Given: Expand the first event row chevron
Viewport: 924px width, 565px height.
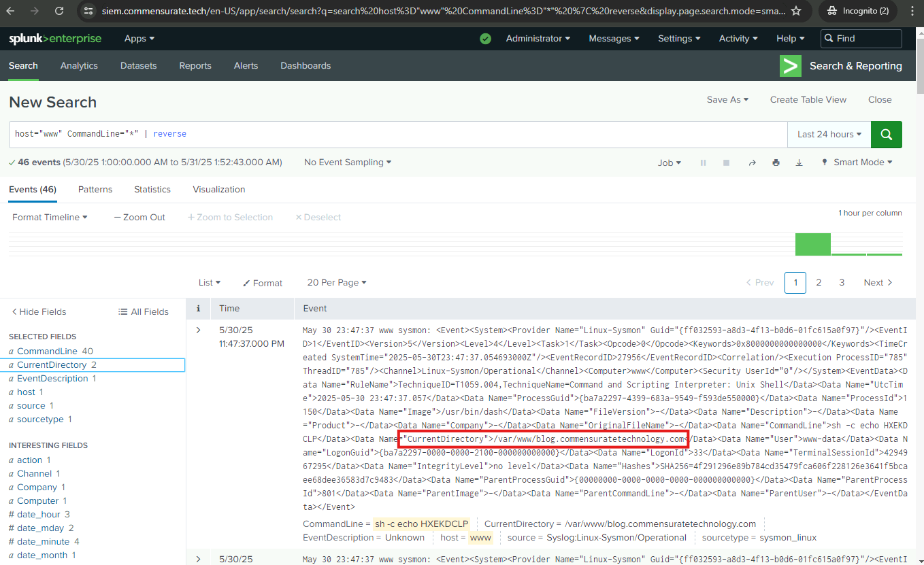Looking at the screenshot, I should [199, 330].
